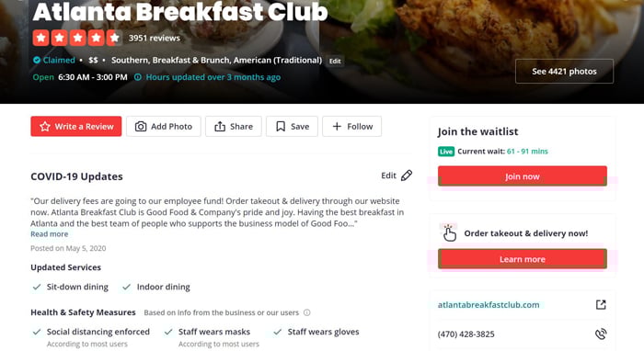Click the fifth rating star

point(114,38)
